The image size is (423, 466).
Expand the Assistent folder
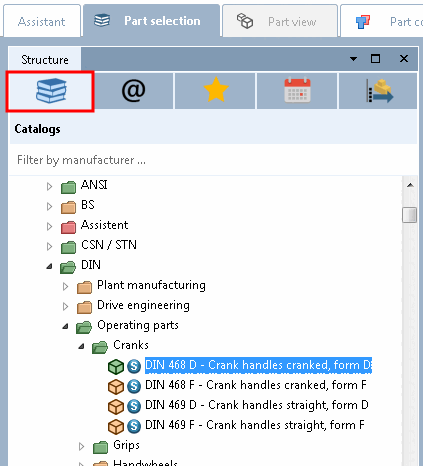49,226
